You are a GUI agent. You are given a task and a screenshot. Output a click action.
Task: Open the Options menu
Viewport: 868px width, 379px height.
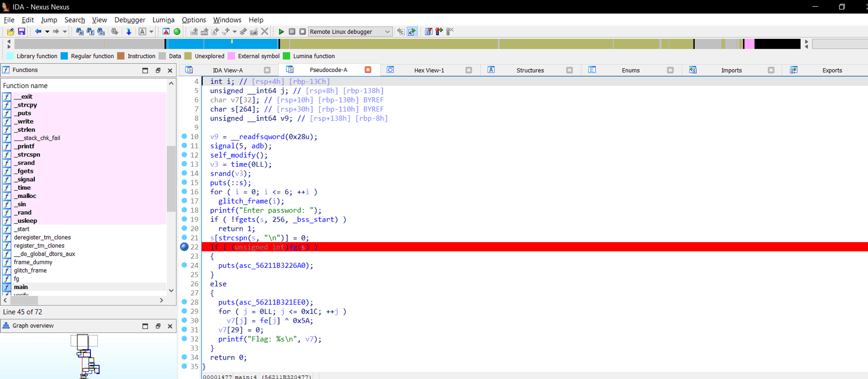pos(194,20)
